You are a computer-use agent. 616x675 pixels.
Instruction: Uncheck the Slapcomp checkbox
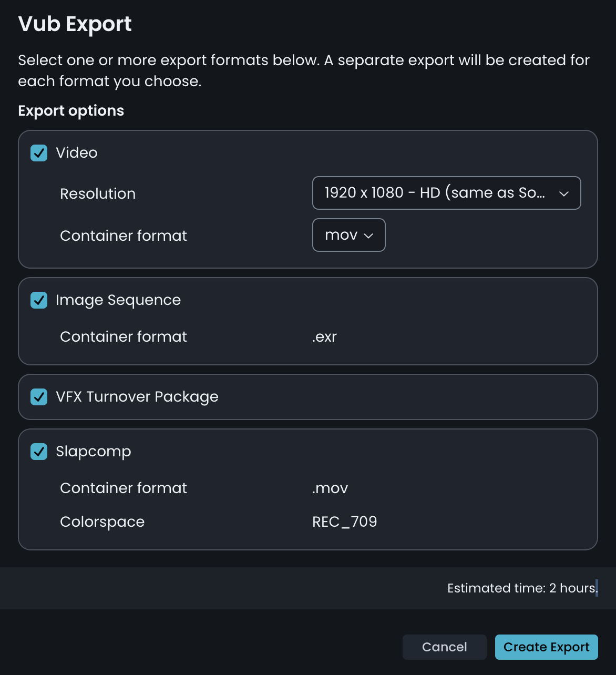click(x=39, y=452)
